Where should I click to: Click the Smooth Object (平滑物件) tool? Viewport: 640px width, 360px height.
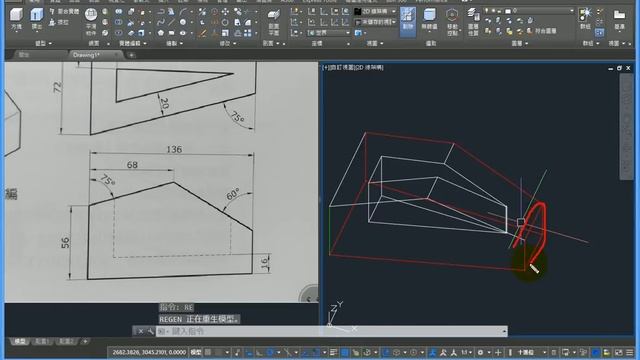coord(91,21)
